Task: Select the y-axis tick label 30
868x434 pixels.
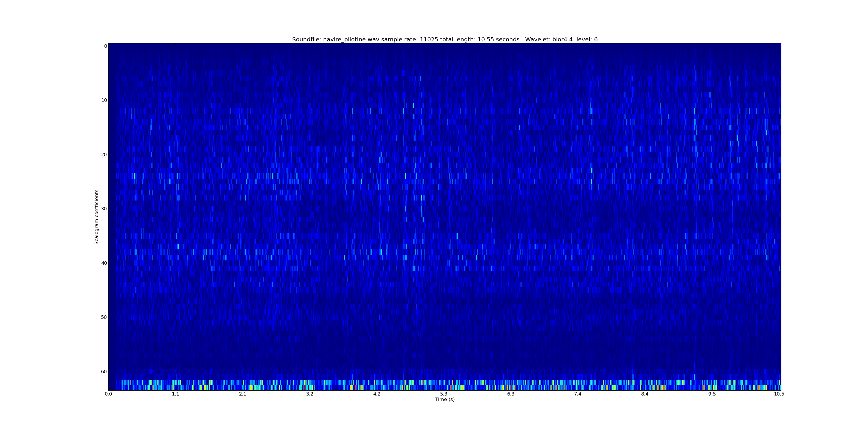Action: pyautogui.click(x=104, y=209)
